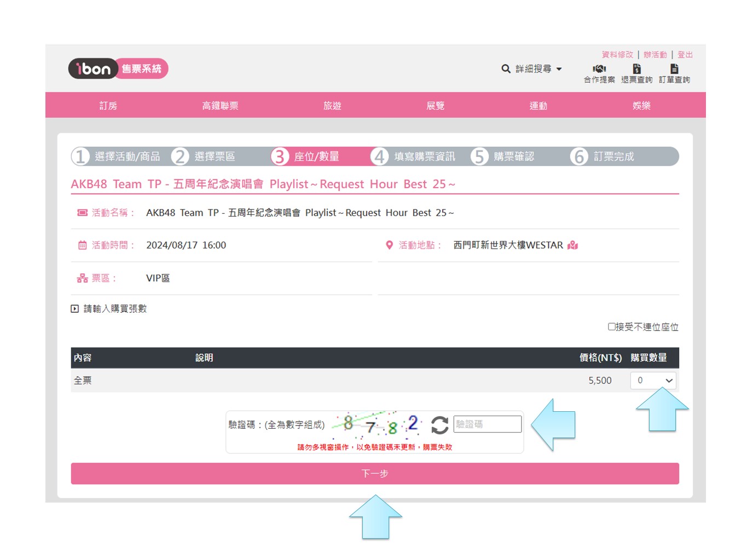Viewport: 747px width, 560px height.
Task: Open the 退票查詢 refund icon
Action: tap(636, 69)
